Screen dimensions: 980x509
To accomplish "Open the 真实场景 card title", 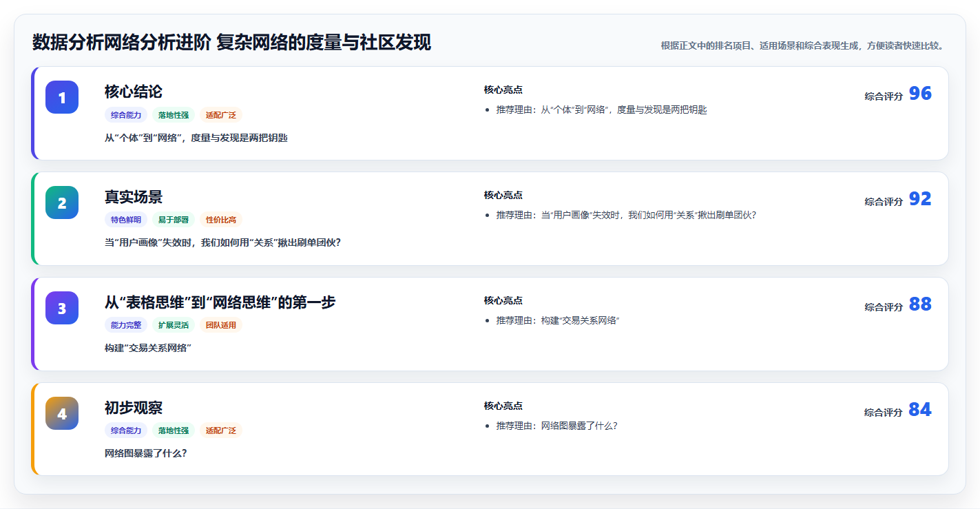I will [134, 197].
